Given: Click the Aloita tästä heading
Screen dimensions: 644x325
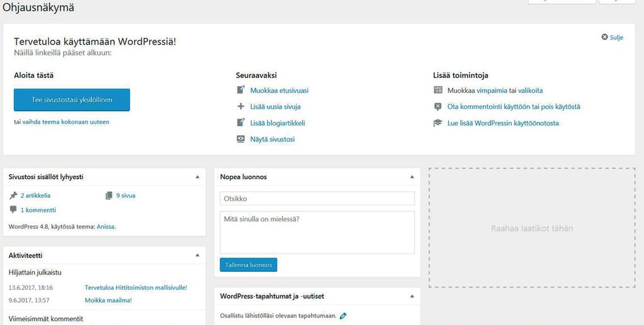Looking at the screenshot, I should 33,75.
